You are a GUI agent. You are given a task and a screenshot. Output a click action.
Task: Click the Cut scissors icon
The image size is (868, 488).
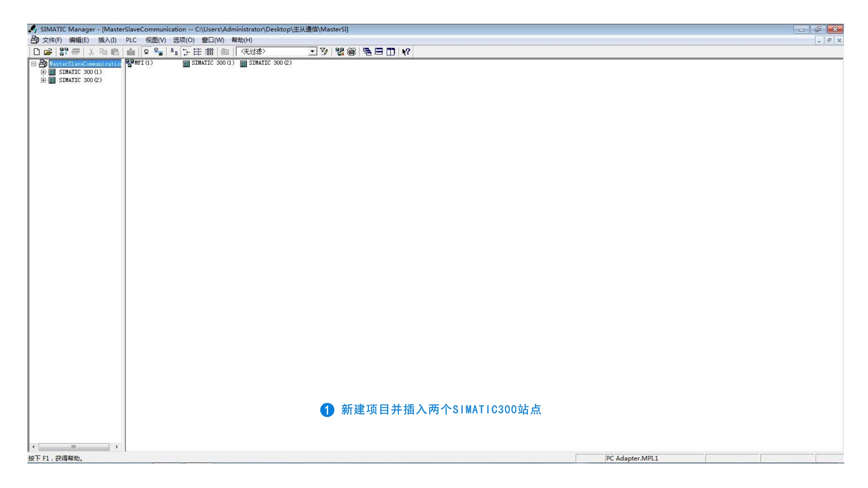(x=91, y=52)
